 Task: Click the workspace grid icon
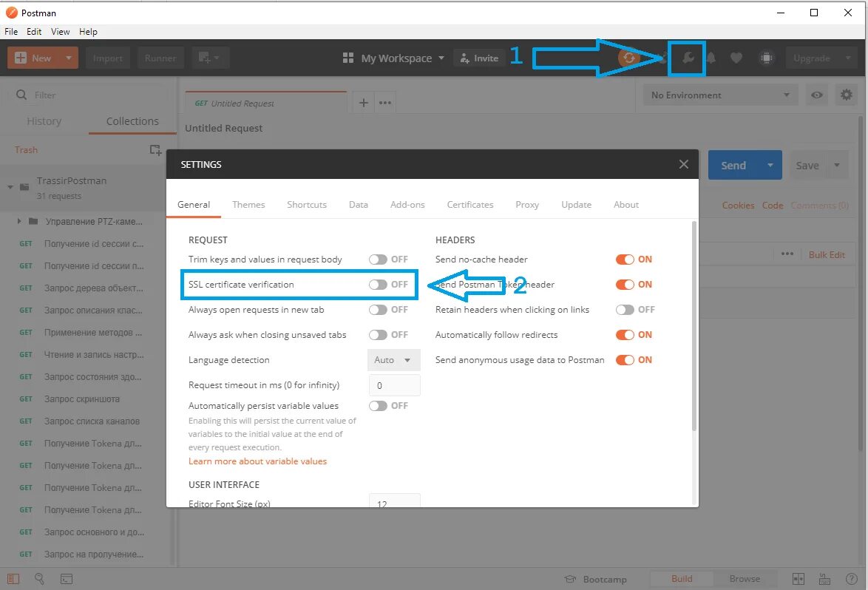click(x=348, y=58)
